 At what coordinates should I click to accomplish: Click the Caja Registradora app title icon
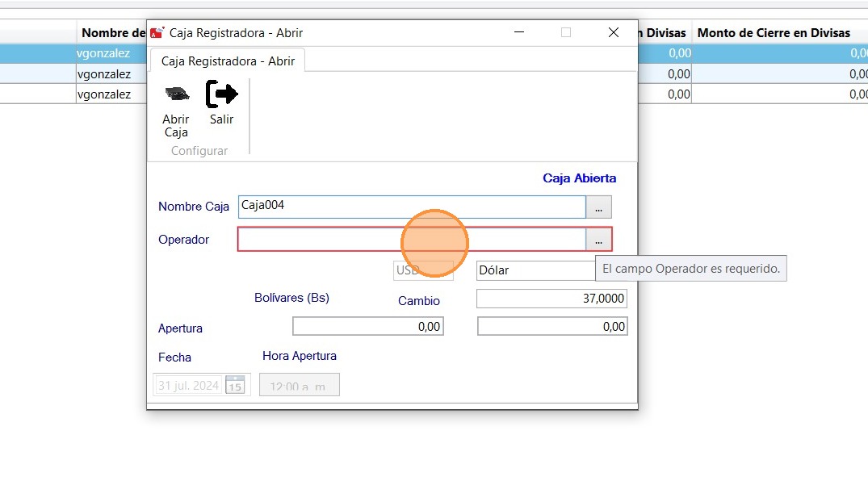[x=157, y=32]
